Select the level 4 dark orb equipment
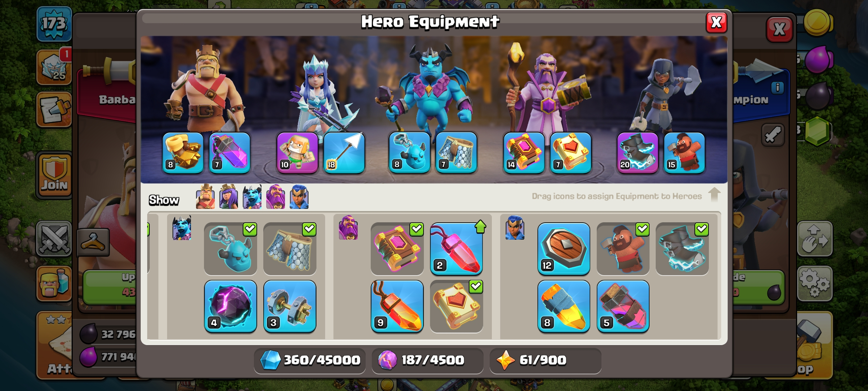868x391 pixels. (230, 306)
